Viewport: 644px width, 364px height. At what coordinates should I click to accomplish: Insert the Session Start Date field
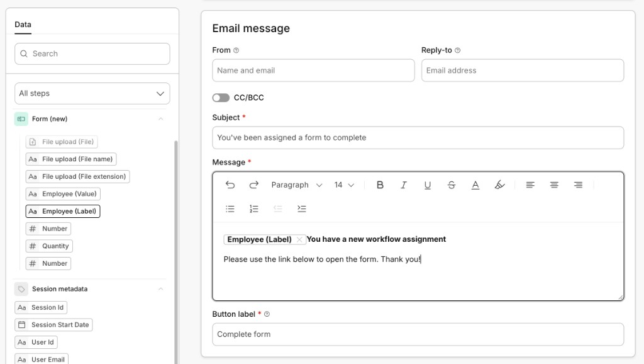coord(54,325)
